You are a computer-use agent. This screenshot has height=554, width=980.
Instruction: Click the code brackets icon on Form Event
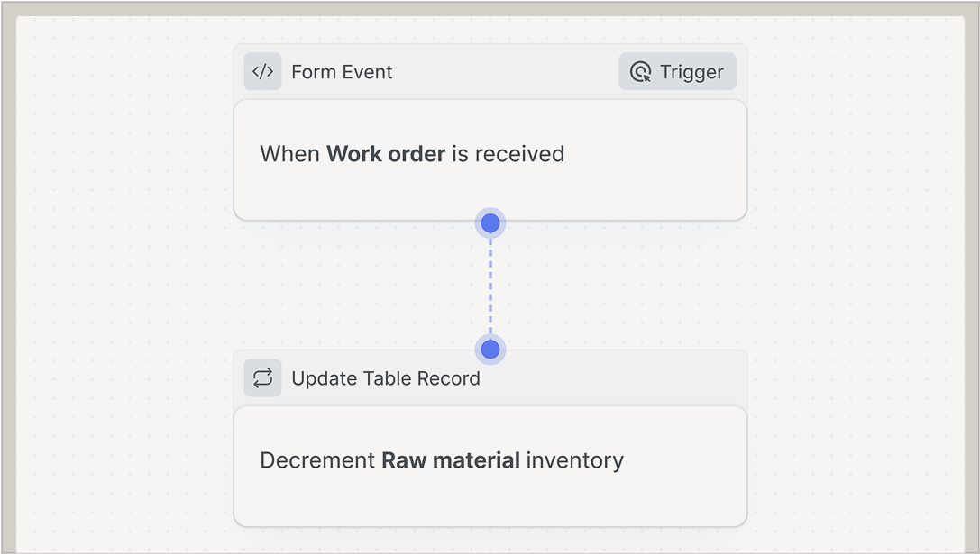point(262,72)
